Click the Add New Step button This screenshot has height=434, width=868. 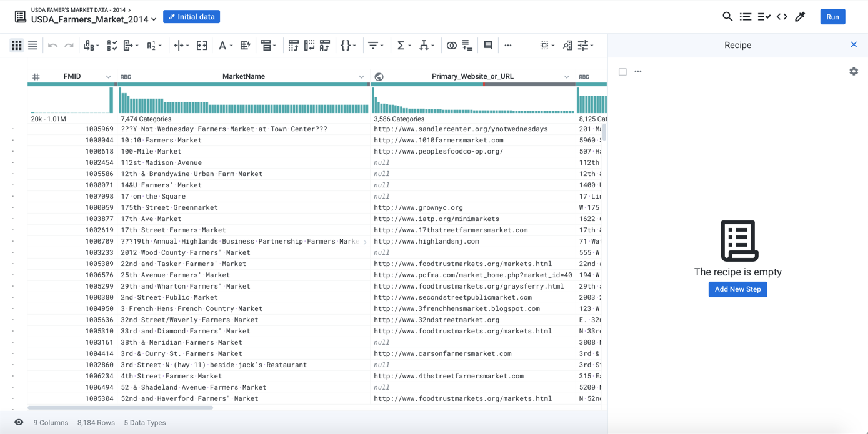(737, 289)
